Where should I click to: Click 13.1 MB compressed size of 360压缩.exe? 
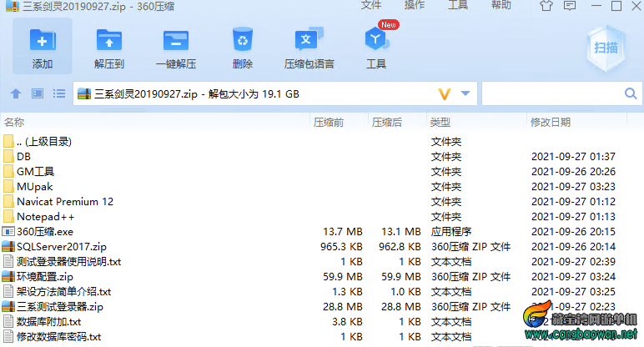pyautogui.click(x=401, y=232)
